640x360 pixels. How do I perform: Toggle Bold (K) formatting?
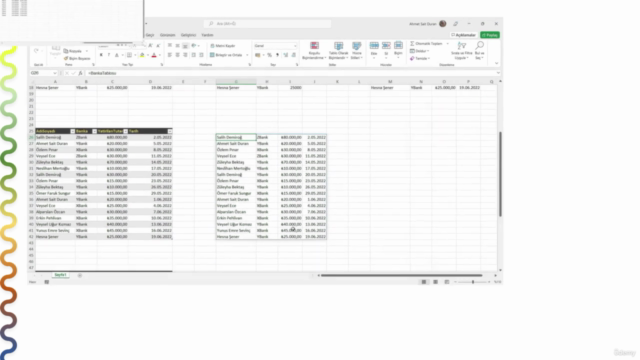(x=101, y=55)
